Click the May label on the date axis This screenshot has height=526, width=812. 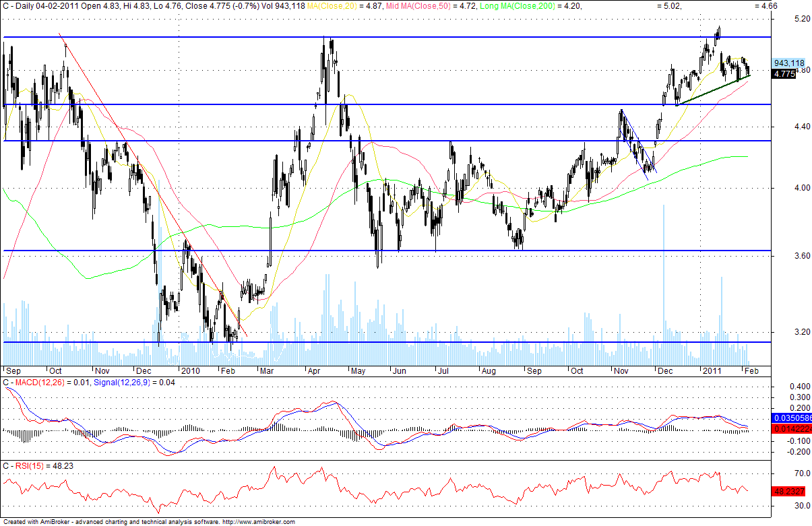(x=357, y=370)
